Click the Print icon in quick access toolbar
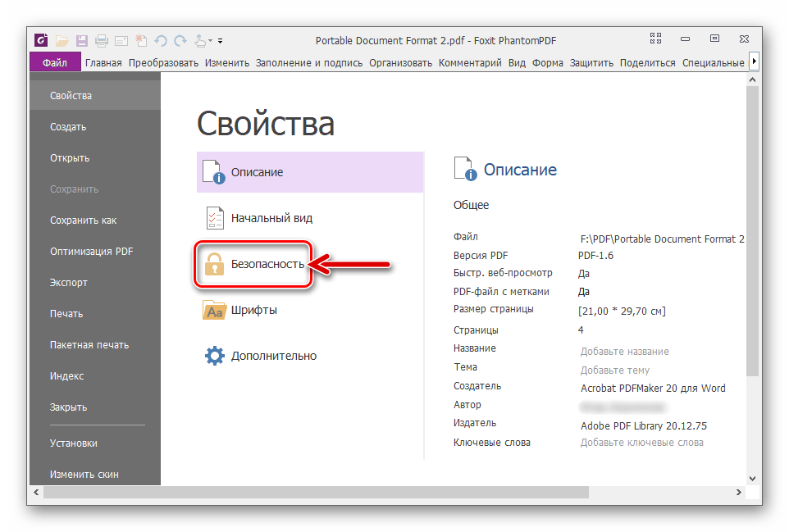 point(102,40)
